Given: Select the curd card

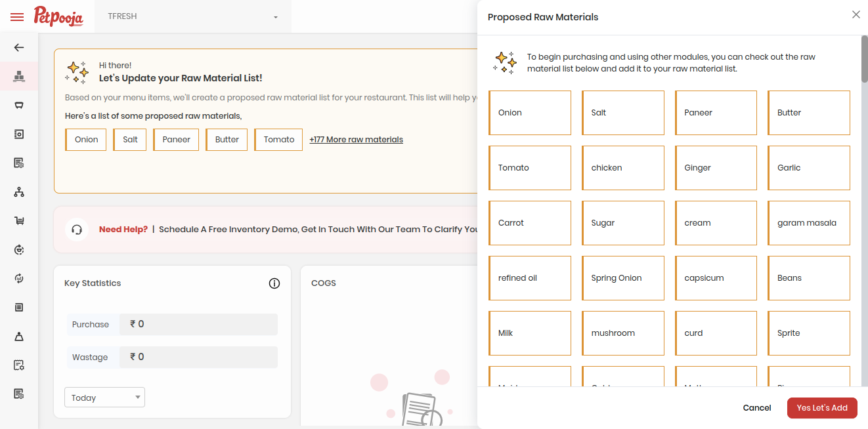Looking at the screenshot, I should pyautogui.click(x=716, y=333).
